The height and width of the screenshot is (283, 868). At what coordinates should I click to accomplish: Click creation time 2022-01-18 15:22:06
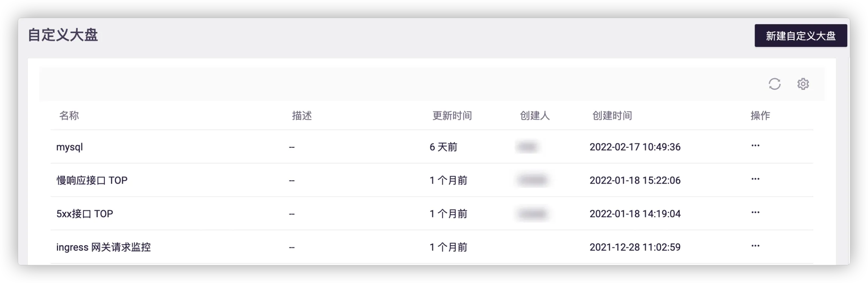click(635, 180)
